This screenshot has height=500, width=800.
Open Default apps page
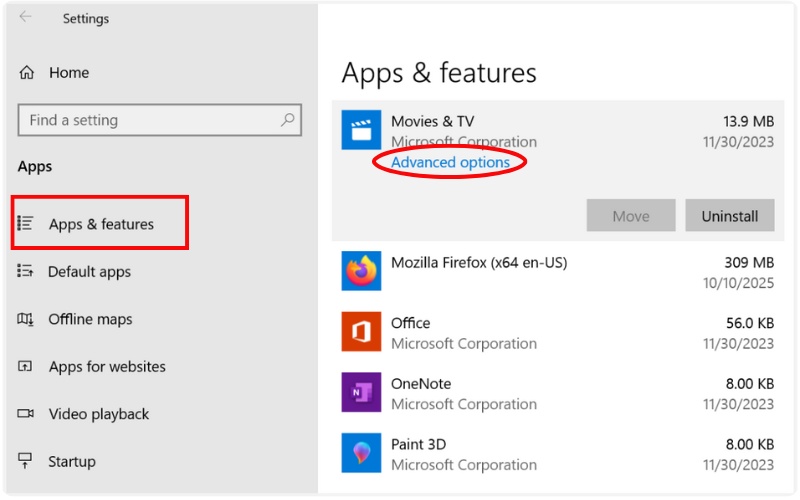coord(89,271)
